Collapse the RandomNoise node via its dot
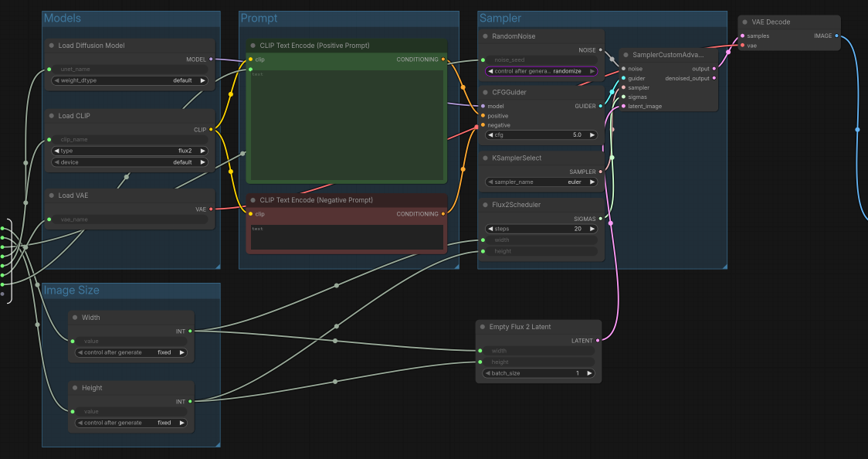The height and width of the screenshot is (459, 868). pyautogui.click(x=486, y=36)
